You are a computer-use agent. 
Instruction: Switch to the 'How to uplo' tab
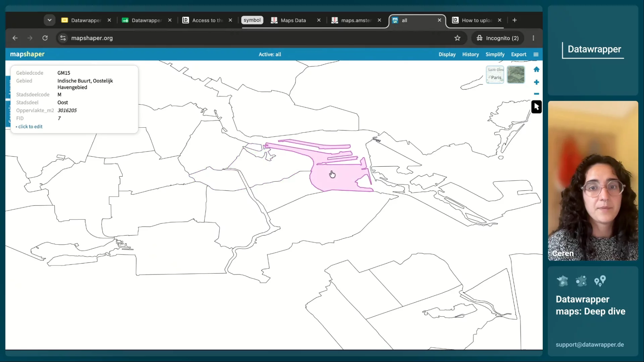click(476, 20)
